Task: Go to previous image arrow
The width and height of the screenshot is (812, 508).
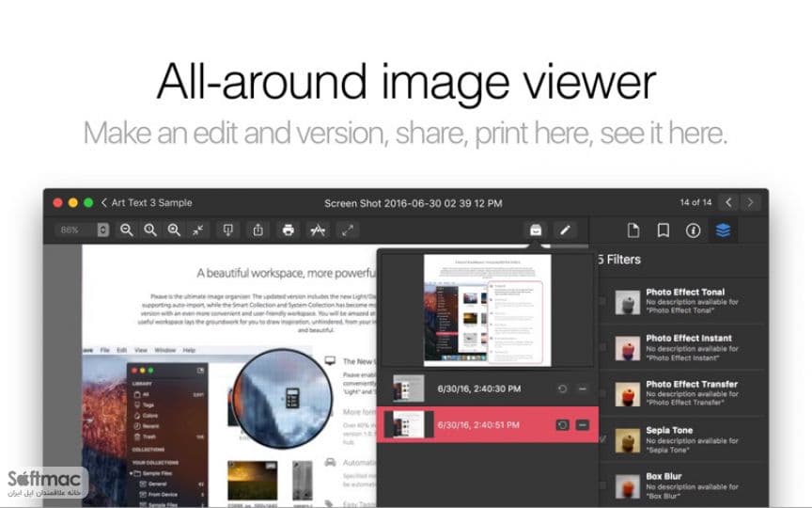Action: (x=728, y=202)
